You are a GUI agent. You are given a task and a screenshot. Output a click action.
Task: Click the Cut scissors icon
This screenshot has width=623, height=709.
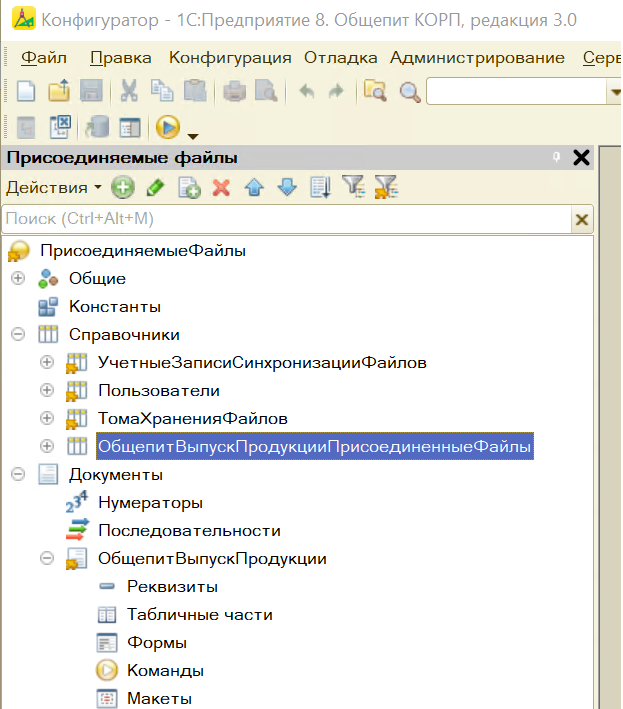[x=129, y=90]
